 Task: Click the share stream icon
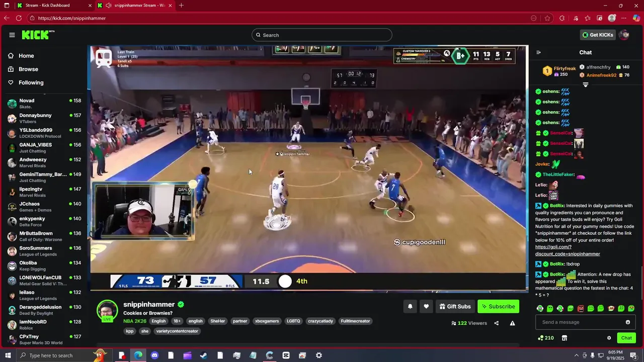click(496, 323)
